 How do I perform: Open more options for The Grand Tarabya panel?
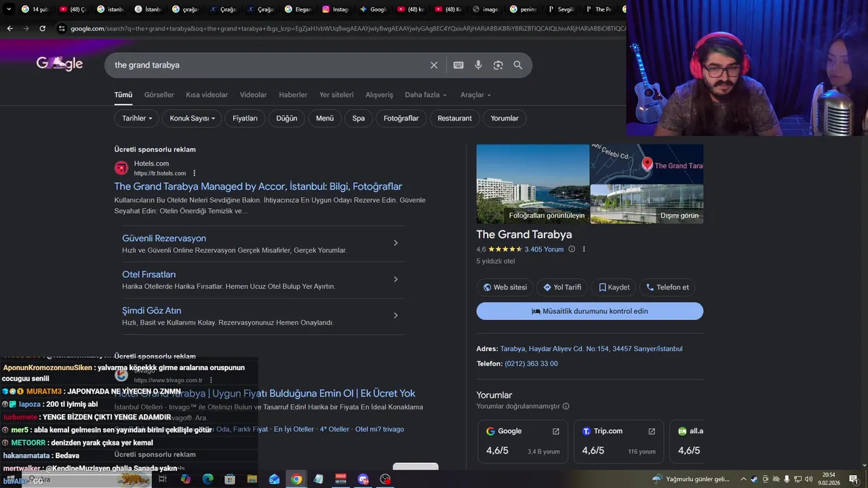pyautogui.click(x=584, y=249)
